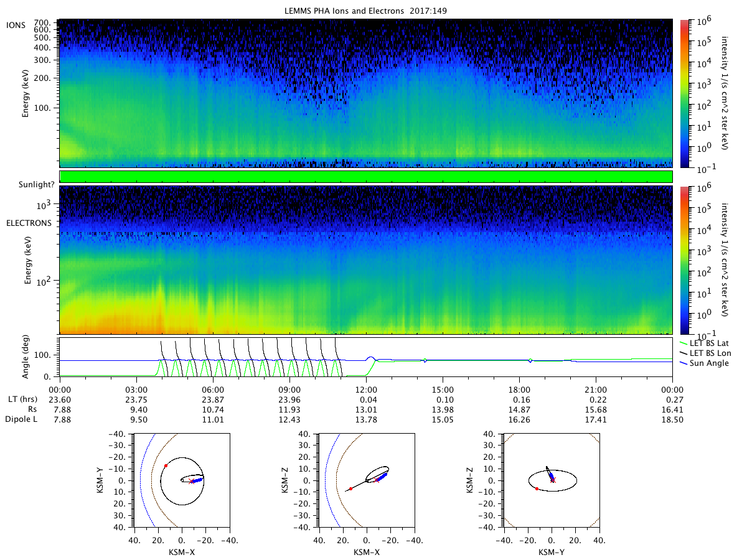Click the ions intensity colorbar
This screenshot has height=560, width=747.
683,93
